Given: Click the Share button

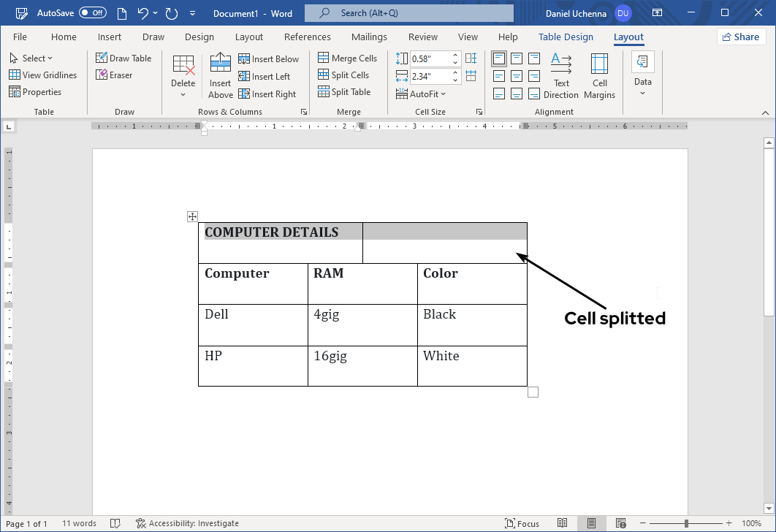Looking at the screenshot, I should click(x=741, y=36).
